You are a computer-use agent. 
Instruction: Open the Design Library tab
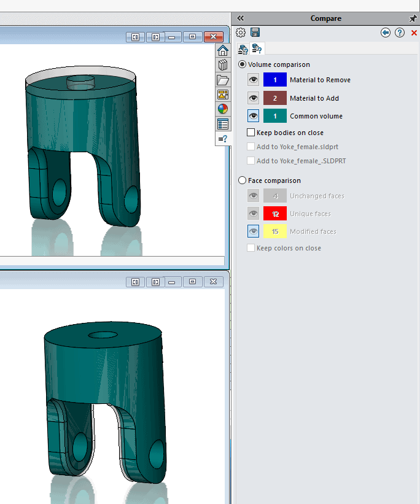point(223,65)
